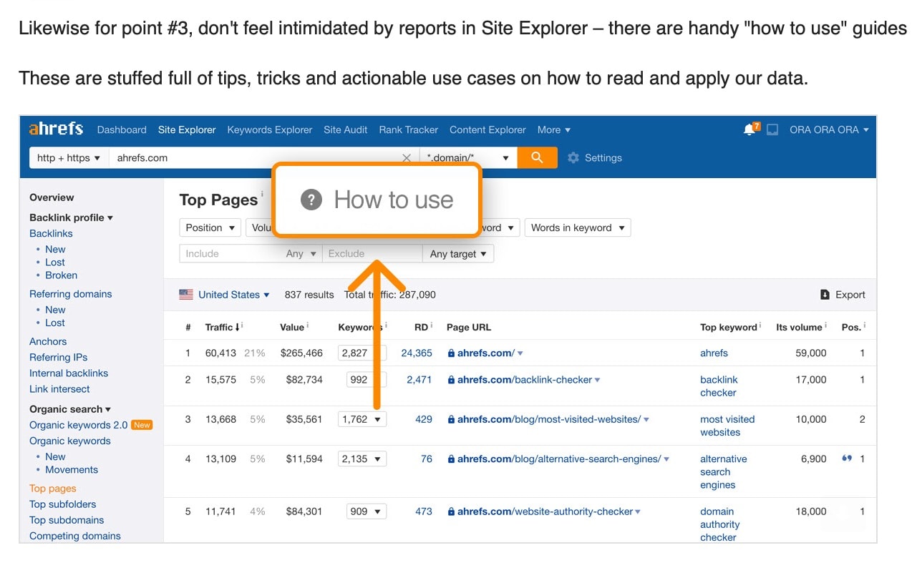Click the top keyword 'most visited websites'
912x588 pixels.
[x=727, y=426]
